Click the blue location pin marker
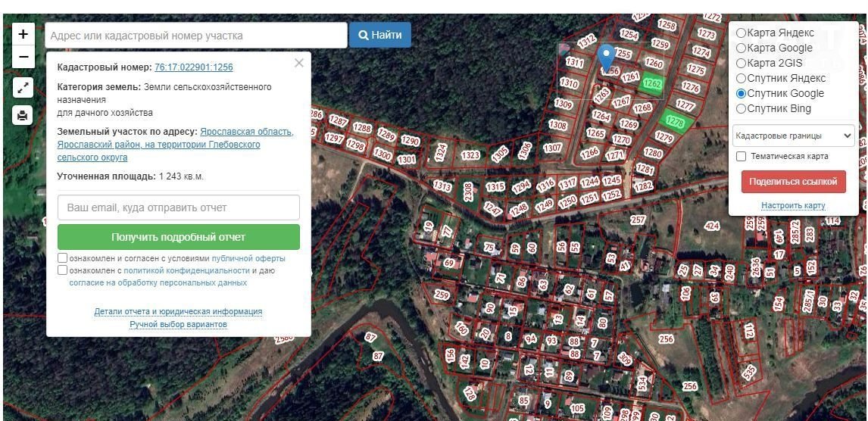 click(606, 58)
